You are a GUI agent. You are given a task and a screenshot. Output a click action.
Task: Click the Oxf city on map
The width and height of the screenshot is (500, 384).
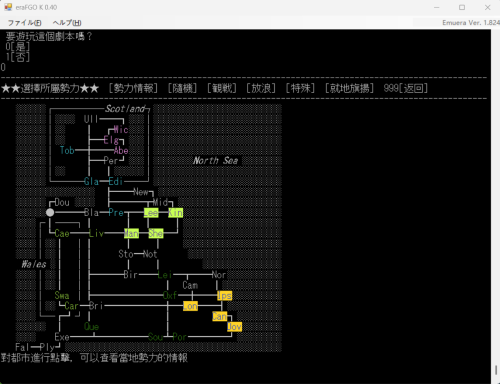(170, 295)
